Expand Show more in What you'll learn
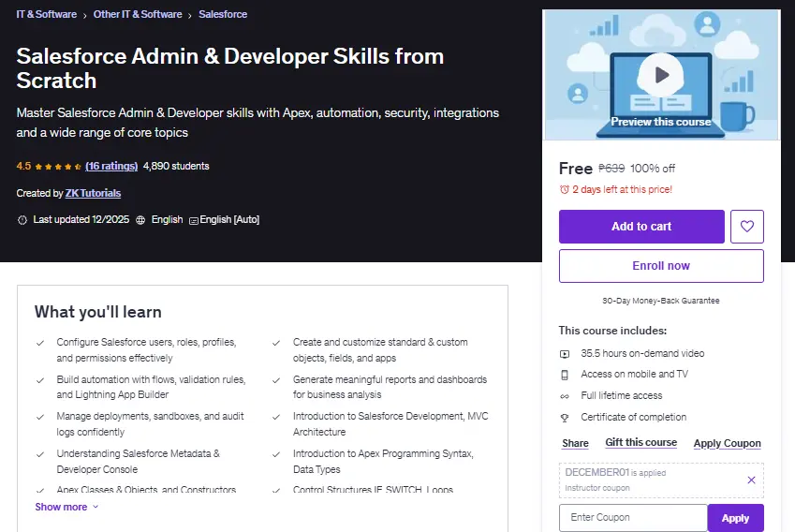The width and height of the screenshot is (795, 532). (x=66, y=507)
